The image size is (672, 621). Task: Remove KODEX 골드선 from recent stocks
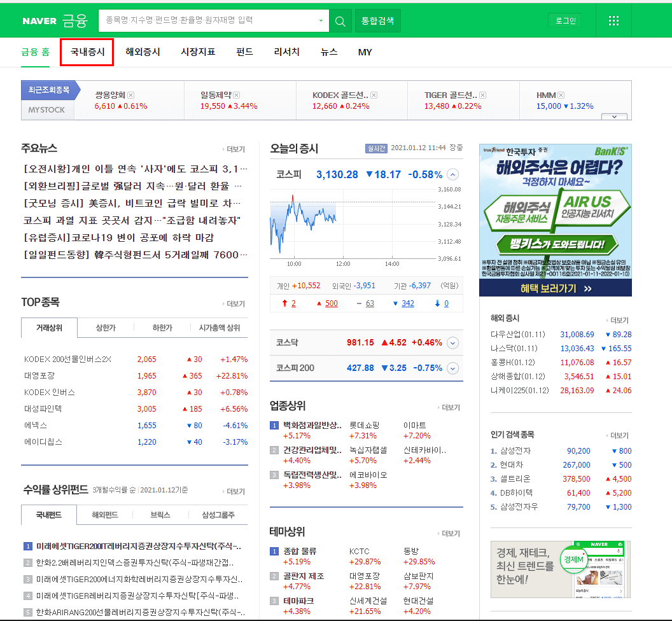(x=374, y=95)
